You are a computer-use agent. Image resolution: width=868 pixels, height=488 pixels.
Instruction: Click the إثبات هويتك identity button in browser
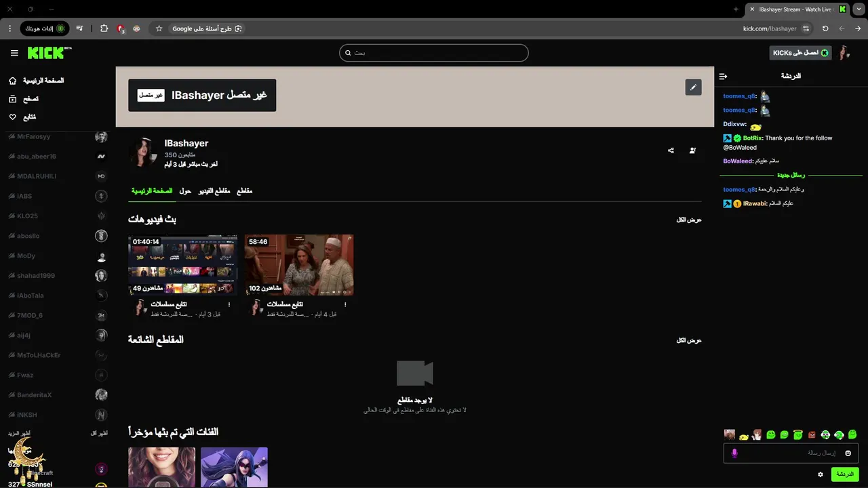[44, 28]
